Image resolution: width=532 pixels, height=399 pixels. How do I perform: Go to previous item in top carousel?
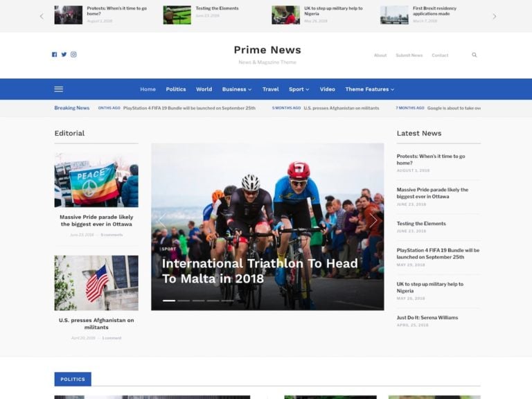click(x=42, y=17)
